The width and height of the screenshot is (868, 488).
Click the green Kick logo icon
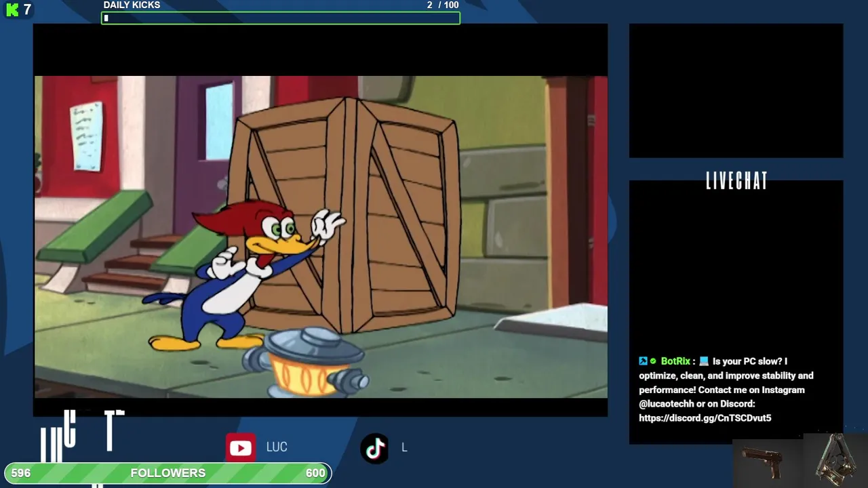click(x=12, y=10)
